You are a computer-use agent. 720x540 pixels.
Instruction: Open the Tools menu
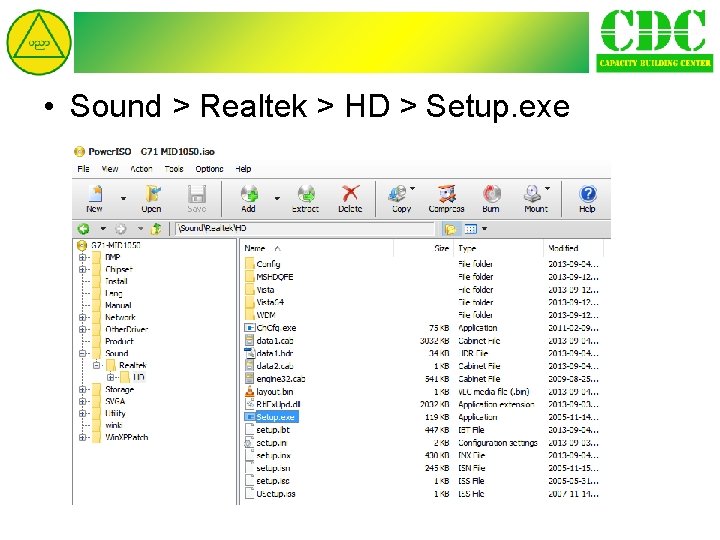coord(174,169)
